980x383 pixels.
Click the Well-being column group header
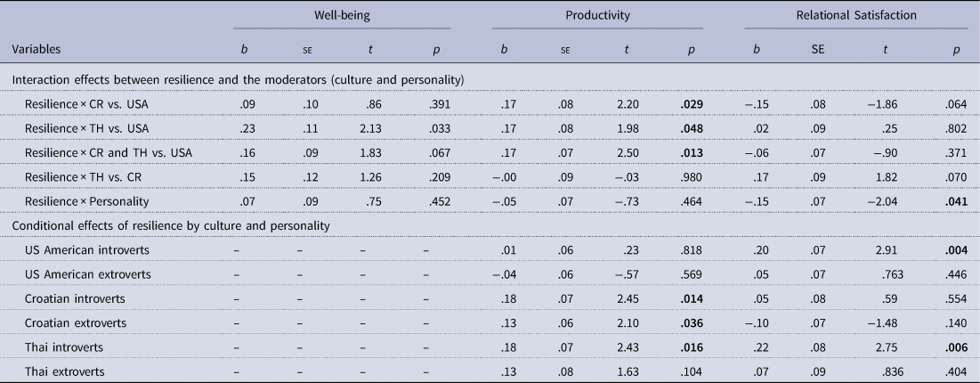(342, 15)
